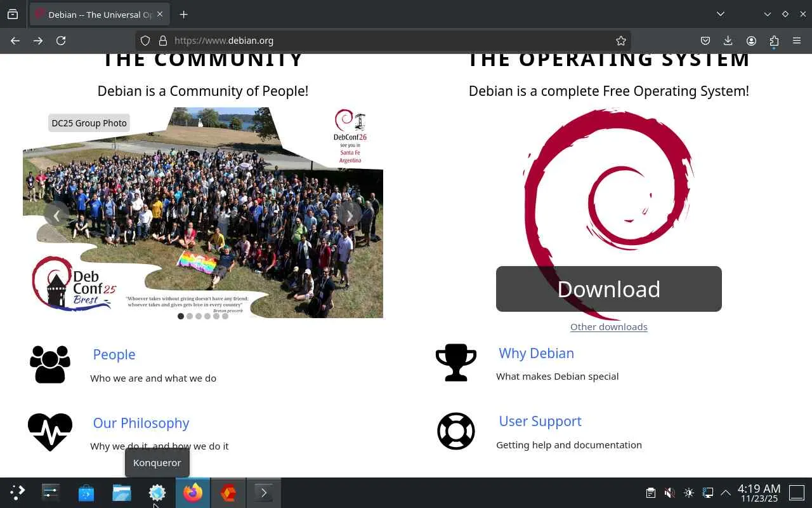This screenshot has height=508, width=812.
Task: Open the KDE application launcher
Action: [17, 493]
